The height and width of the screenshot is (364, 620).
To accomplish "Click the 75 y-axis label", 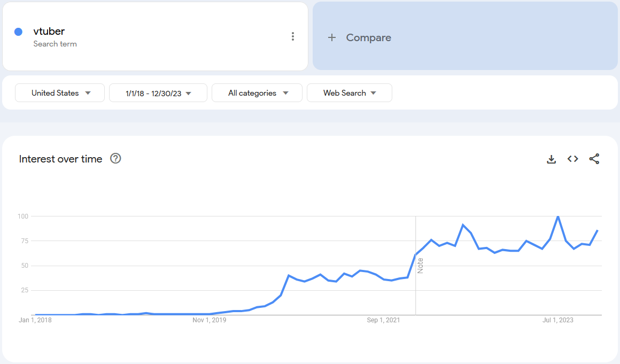I will 25,241.
